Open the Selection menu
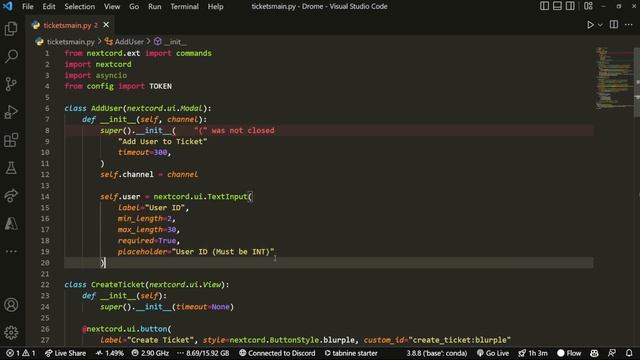Screen dimensions: 640x360 (80, 7)
